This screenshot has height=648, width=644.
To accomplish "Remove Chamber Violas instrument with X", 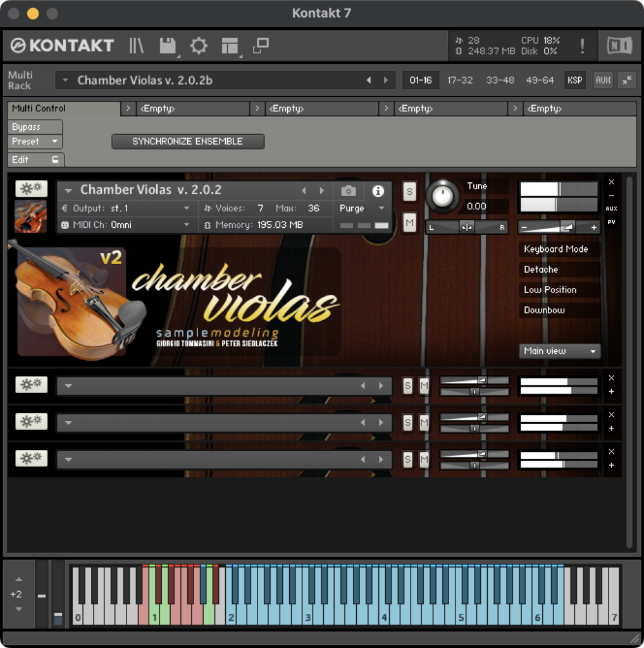I will coord(611,182).
